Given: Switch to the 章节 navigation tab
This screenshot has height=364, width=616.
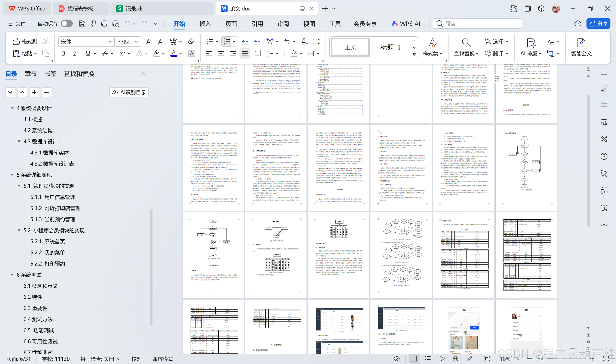Looking at the screenshot, I should pos(31,73).
